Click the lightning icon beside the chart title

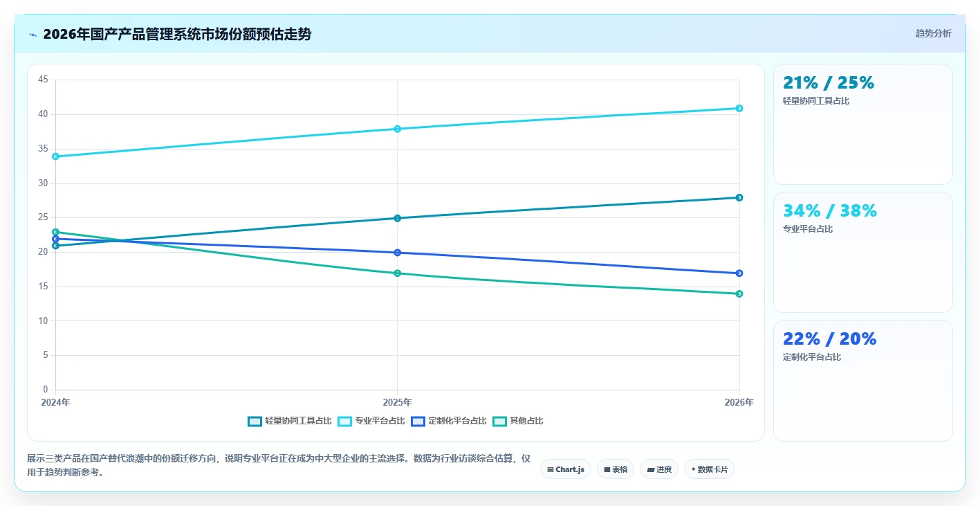33,35
